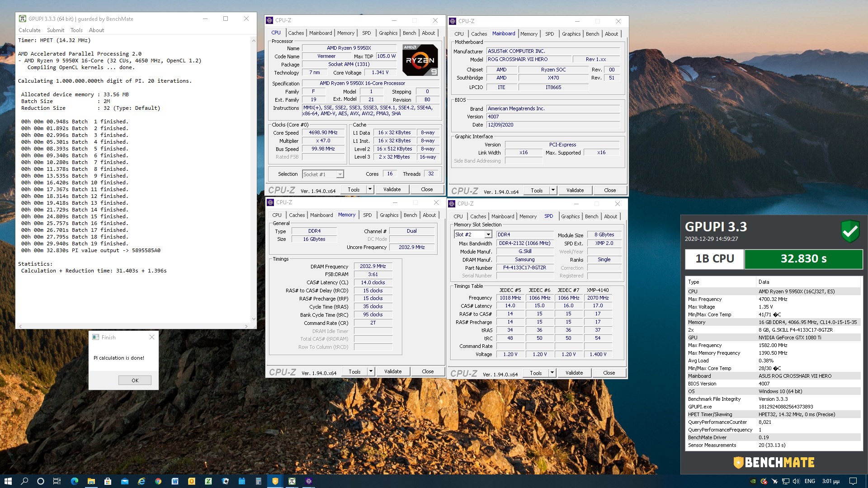Switch to CPU-Z taskbar icon
The image size is (868, 488).
click(x=309, y=481)
